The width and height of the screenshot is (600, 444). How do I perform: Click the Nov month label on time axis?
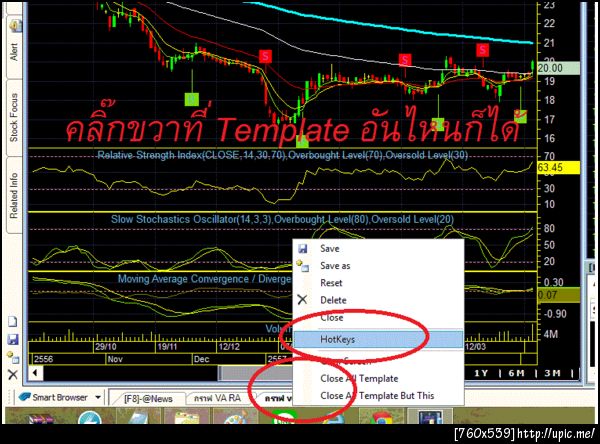tap(115, 359)
